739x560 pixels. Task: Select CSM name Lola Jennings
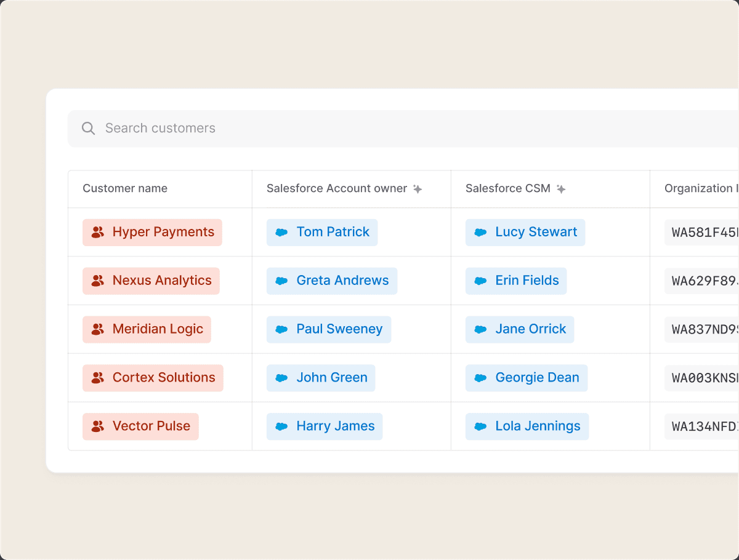click(538, 426)
